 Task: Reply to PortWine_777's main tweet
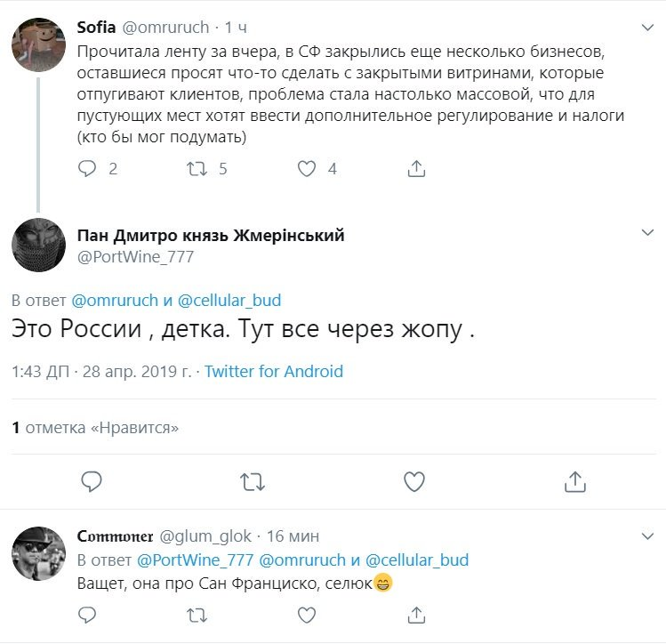92,481
